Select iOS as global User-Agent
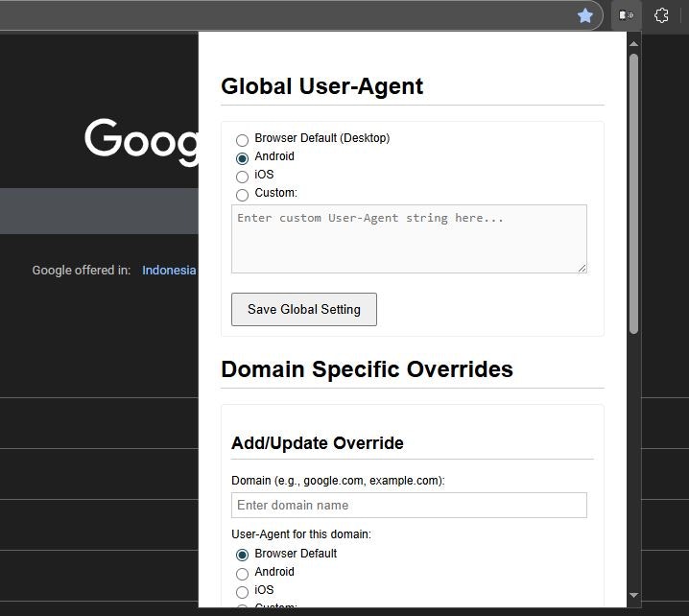This screenshot has width=689, height=616. [242, 177]
